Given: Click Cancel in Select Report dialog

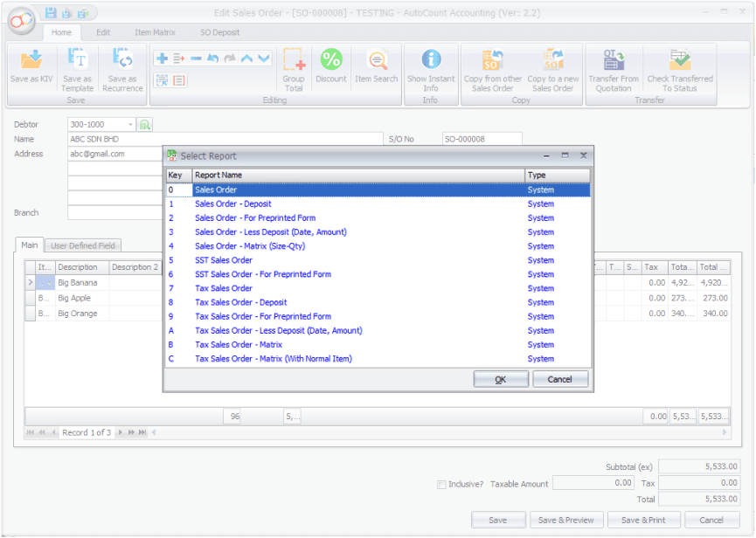Looking at the screenshot, I should [559, 379].
